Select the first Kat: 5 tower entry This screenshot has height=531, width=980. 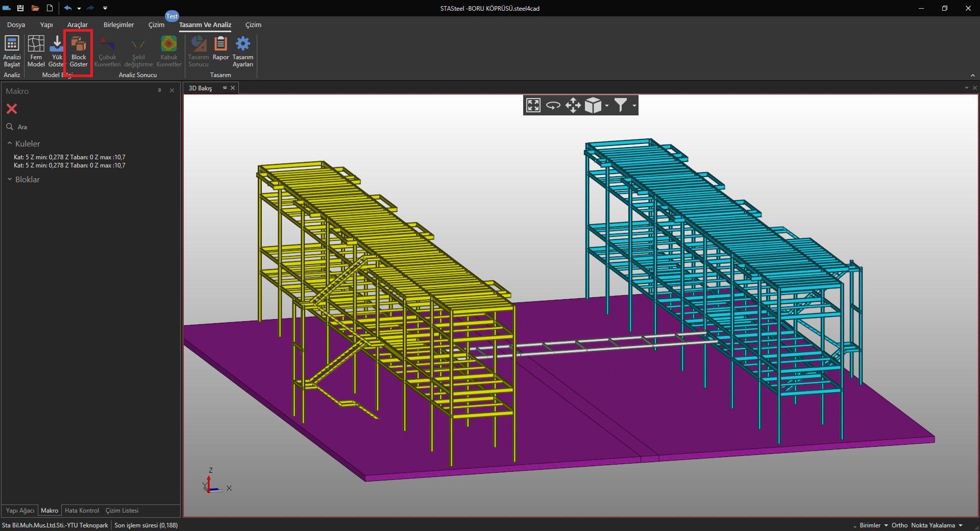[69, 157]
